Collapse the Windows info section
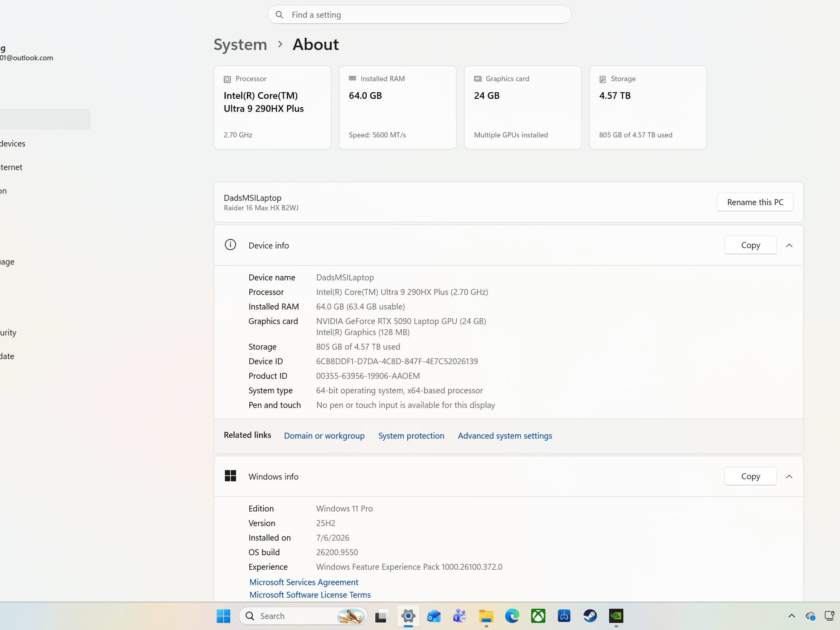This screenshot has height=630, width=840. click(789, 477)
